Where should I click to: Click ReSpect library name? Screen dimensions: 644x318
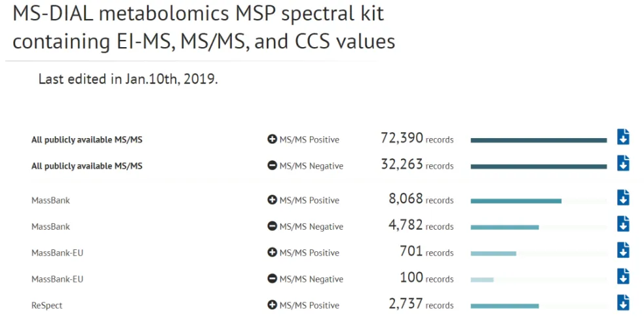(x=47, y=305)
